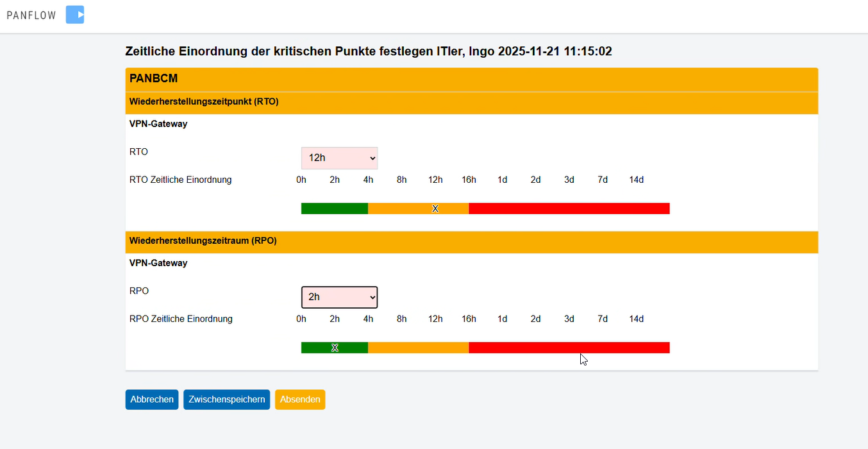Screen dimensions: 868x449
Task: Open the RTO dropdown showing 12h
Action: [339, 158]
